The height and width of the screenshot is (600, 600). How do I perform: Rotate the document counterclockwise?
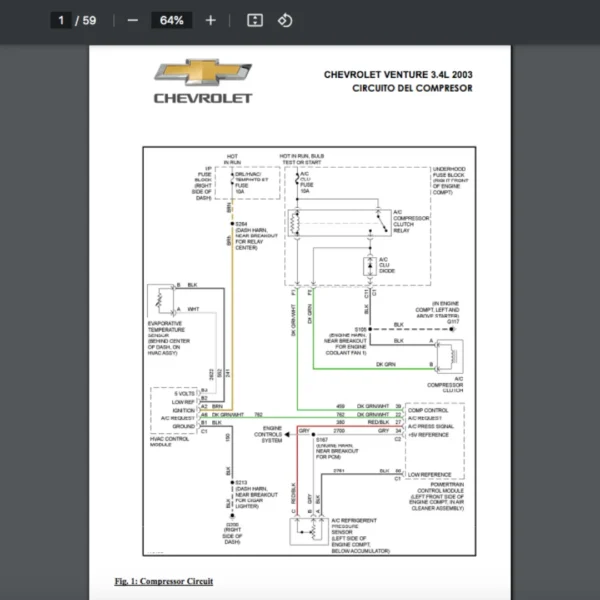(x=285, y=20)
